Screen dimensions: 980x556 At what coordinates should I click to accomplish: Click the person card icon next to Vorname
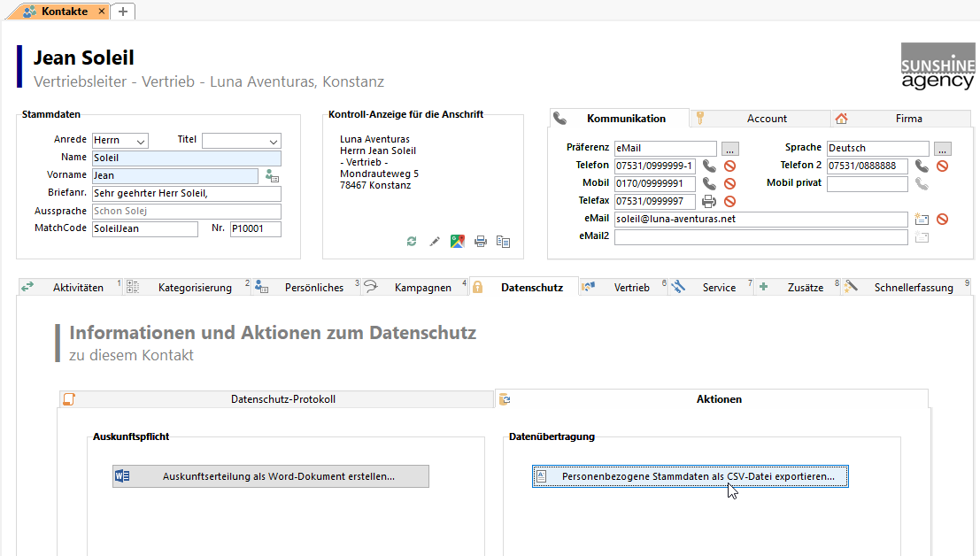(x=272, y=176)
